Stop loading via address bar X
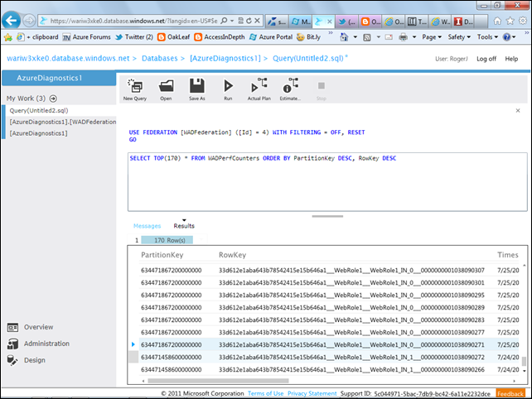The image size is (532, 399). coord(257,21)
